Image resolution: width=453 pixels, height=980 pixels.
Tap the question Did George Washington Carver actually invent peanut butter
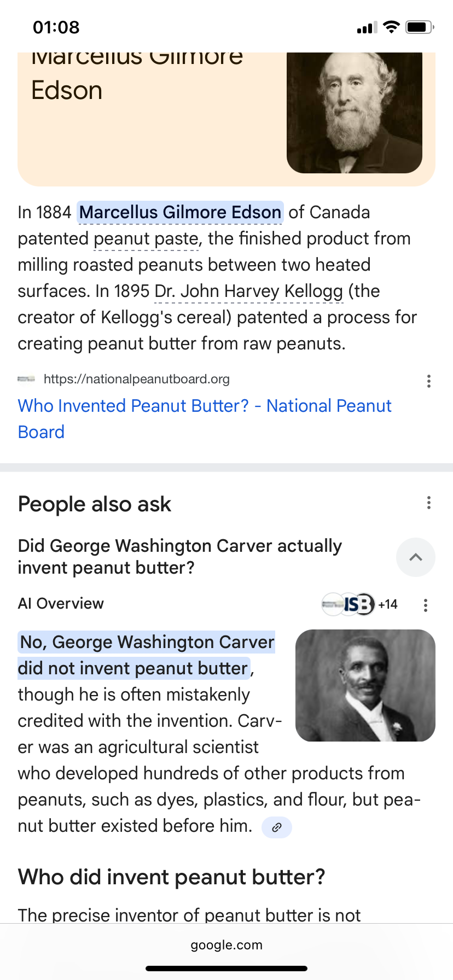(180, 557)
